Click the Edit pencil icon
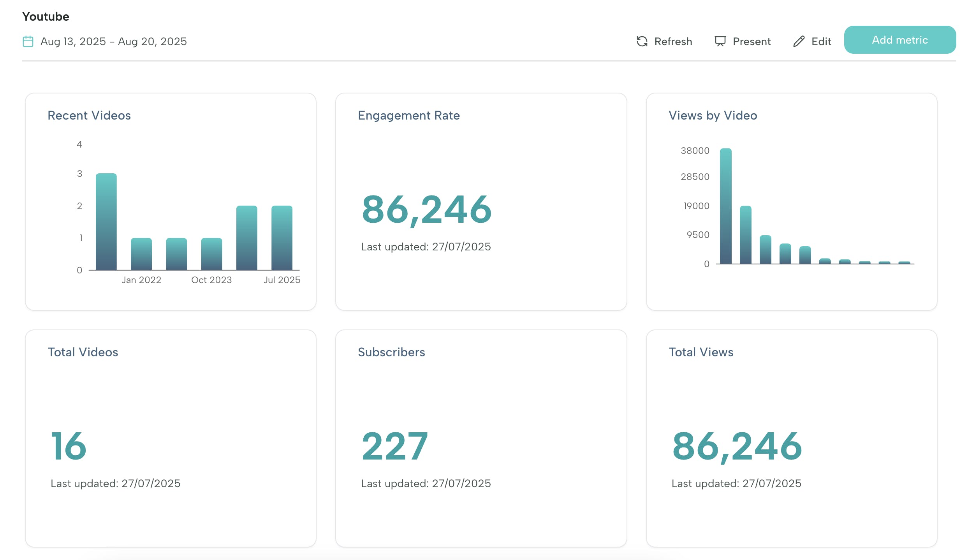 [x=799, y=41]
